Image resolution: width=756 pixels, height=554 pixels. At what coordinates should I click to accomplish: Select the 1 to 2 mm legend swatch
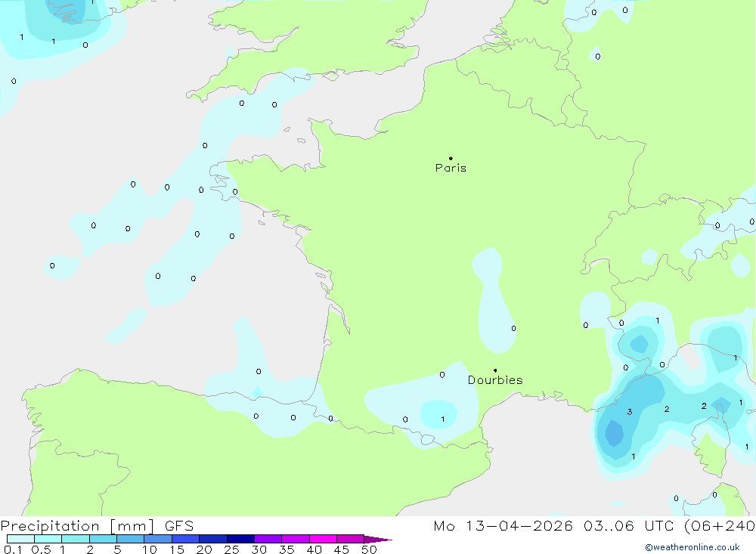75,539
